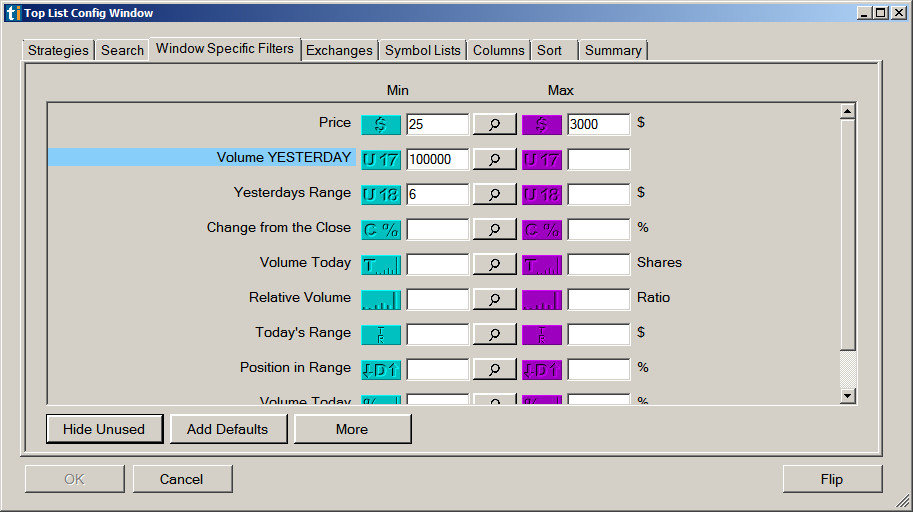This screenshot has height=512, width=913.
Task: Click the Max Today's Range input field
Action: [x=599, y=334]
